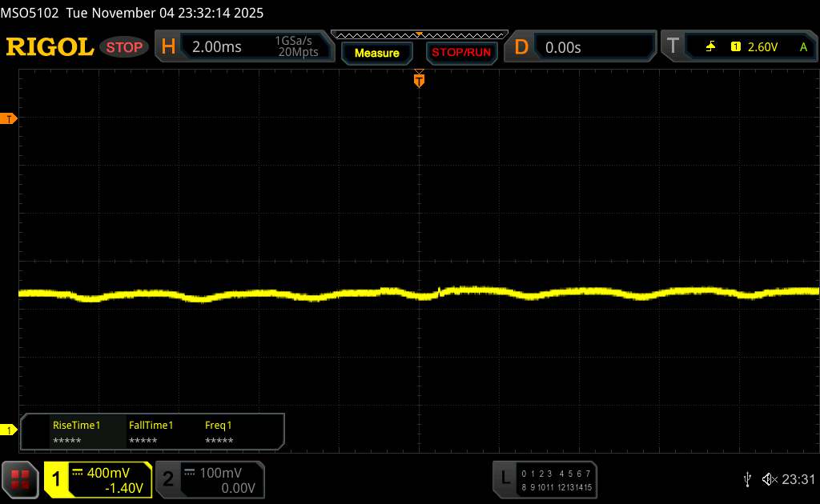Open the 2.60V trigger level setting
The image size is (820, 504).
coord(762,47)
